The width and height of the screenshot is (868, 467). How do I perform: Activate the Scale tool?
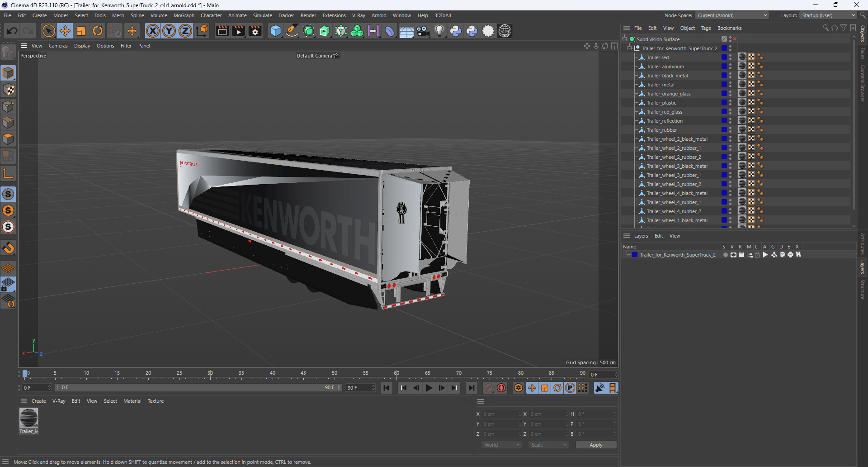pos(81,31)
